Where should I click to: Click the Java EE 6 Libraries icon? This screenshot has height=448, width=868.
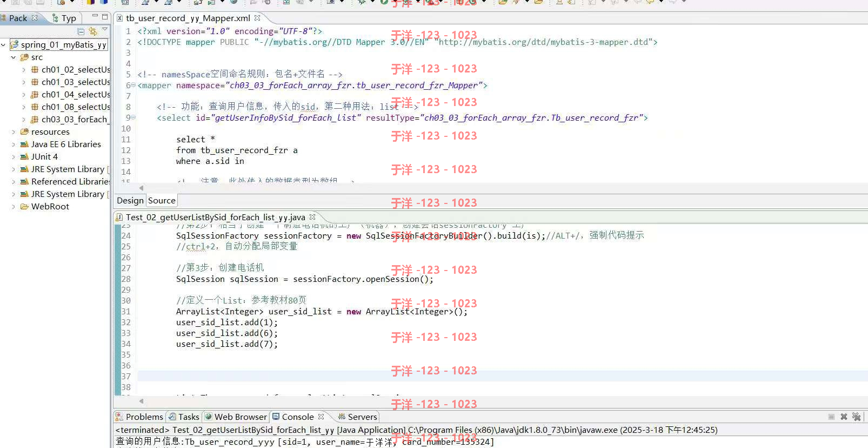coord(24,144)
